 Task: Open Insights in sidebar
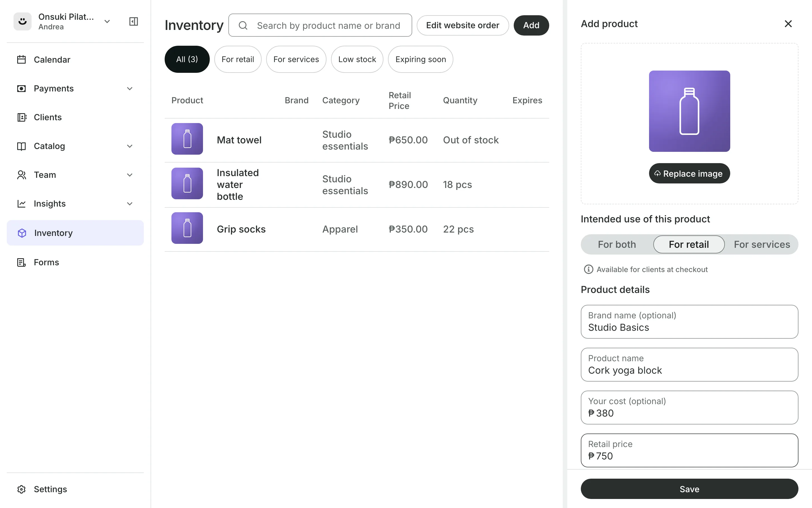(x=75, y=203)
